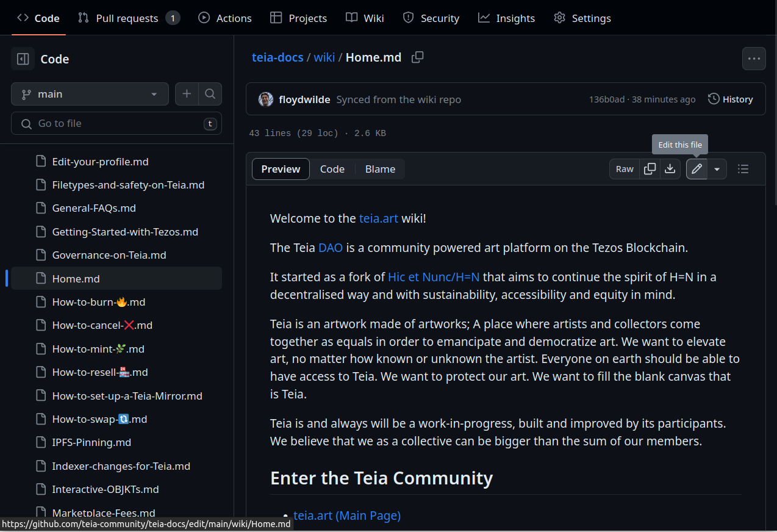Open the How-to-swap file

coord(116,419)
